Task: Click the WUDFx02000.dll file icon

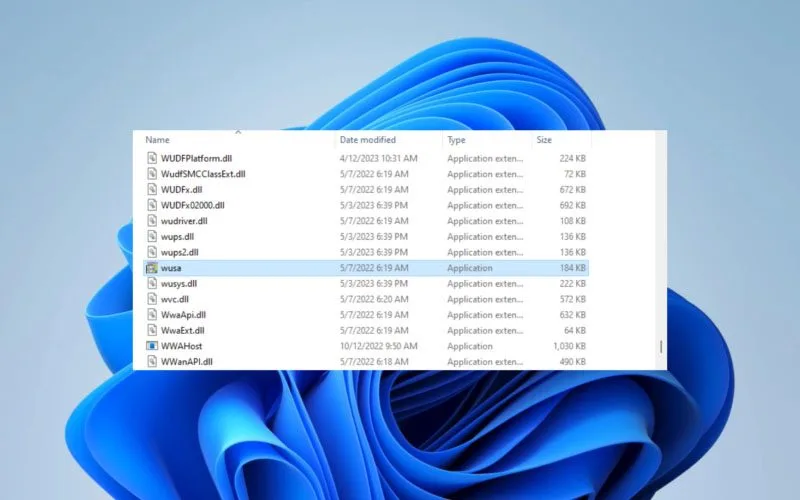Action: coord(152,205)
